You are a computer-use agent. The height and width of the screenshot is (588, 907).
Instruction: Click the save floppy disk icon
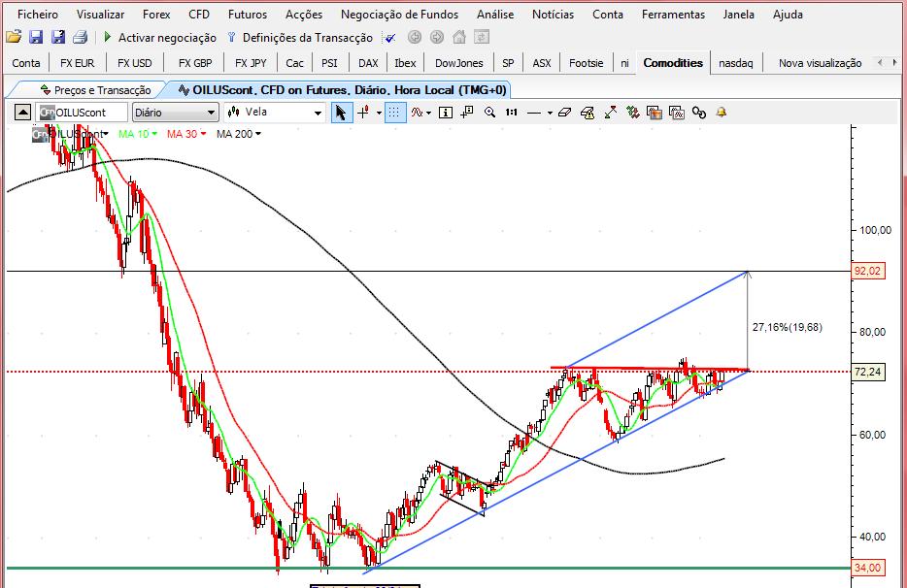[36, 37]
